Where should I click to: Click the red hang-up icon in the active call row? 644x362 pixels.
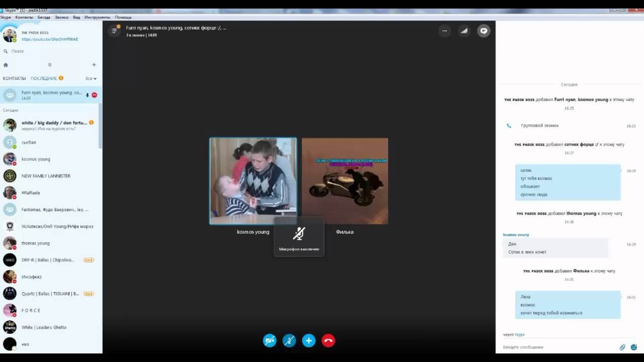click(94, 95)
